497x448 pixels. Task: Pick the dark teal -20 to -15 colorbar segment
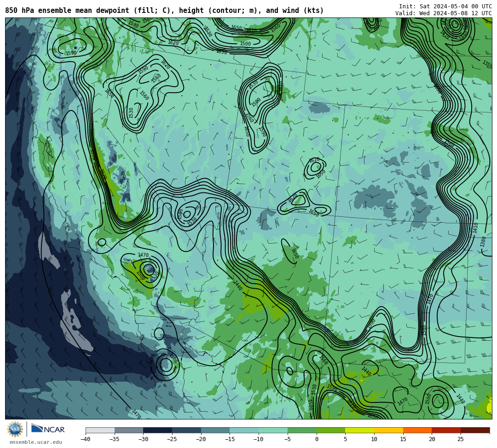click(x=215, y=430)
